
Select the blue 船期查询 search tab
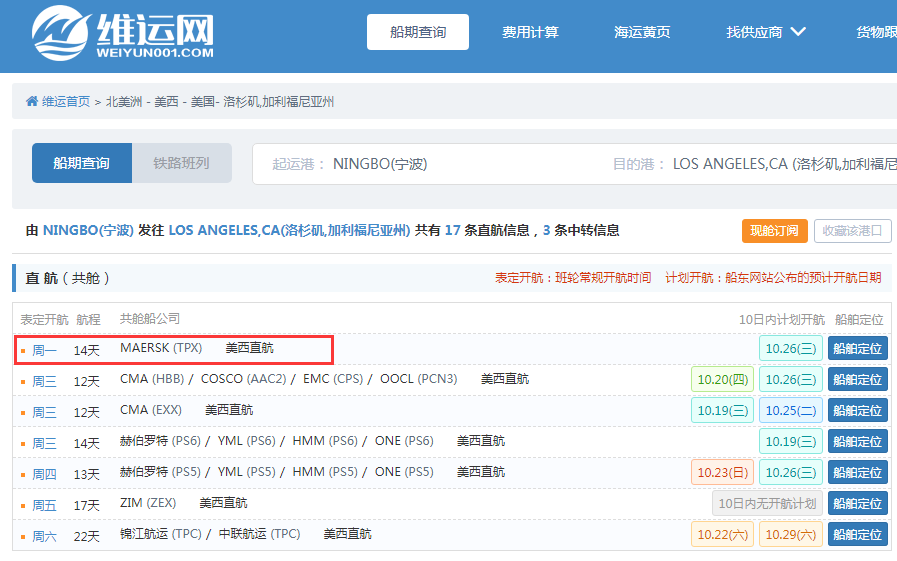coord(82,163)
